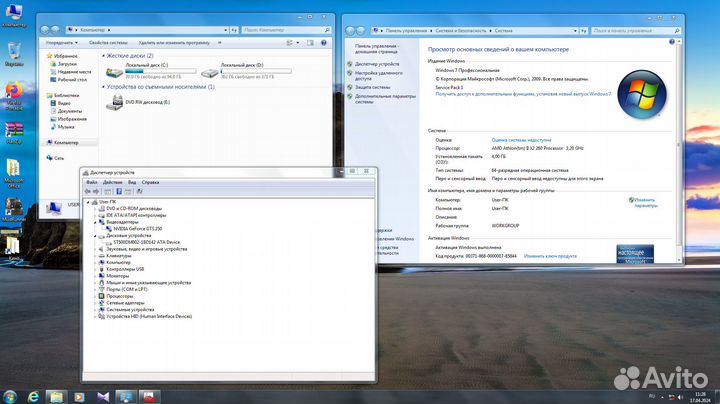Expand DVD и CD-ROM дисководы category

[x=96, y=208]
